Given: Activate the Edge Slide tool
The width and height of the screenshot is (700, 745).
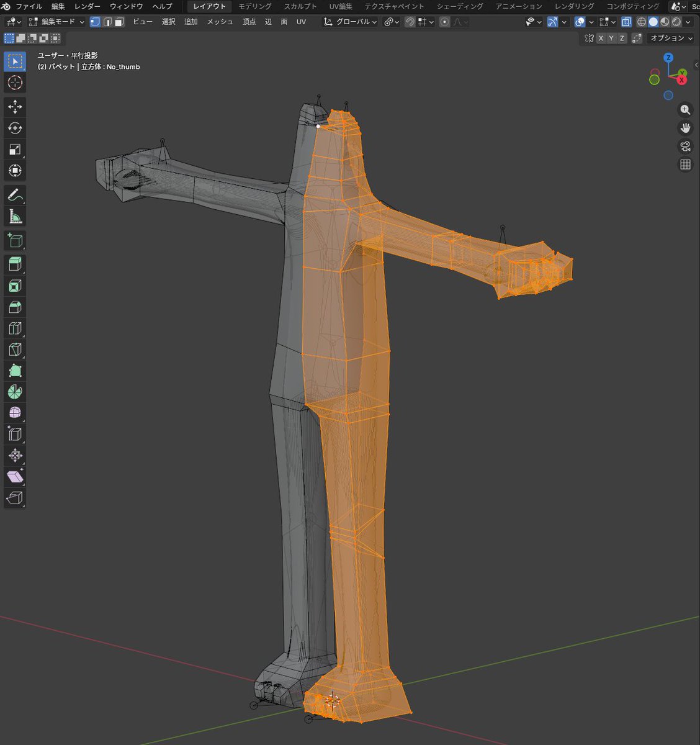Looking at the screenshot, I should 15,434.
